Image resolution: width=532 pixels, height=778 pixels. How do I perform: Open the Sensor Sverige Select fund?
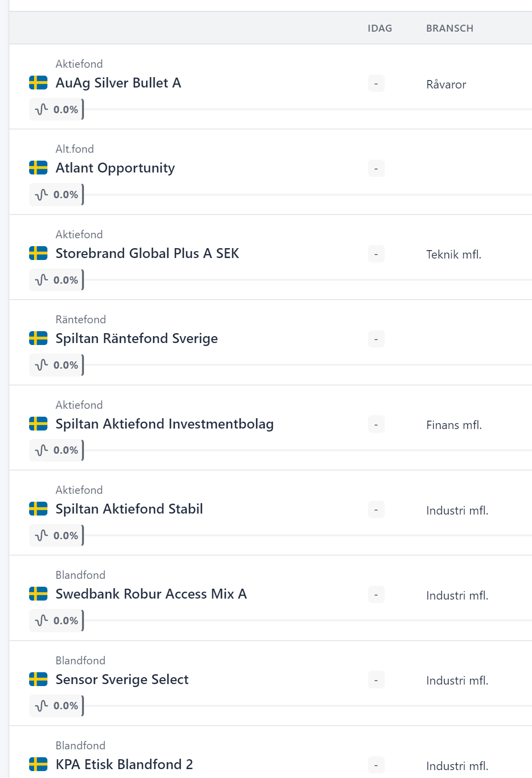point(122,680)
